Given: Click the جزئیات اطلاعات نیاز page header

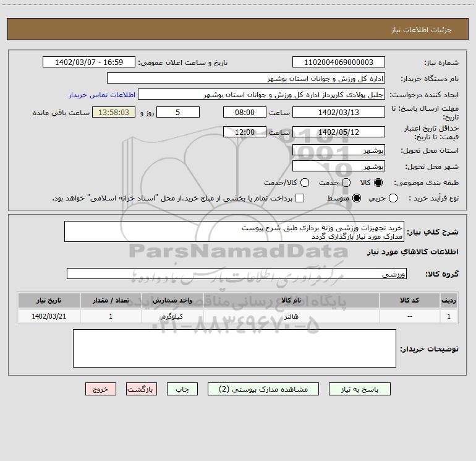Looking at the screenshot, I should pyautogui.click(x=421, y=30).
